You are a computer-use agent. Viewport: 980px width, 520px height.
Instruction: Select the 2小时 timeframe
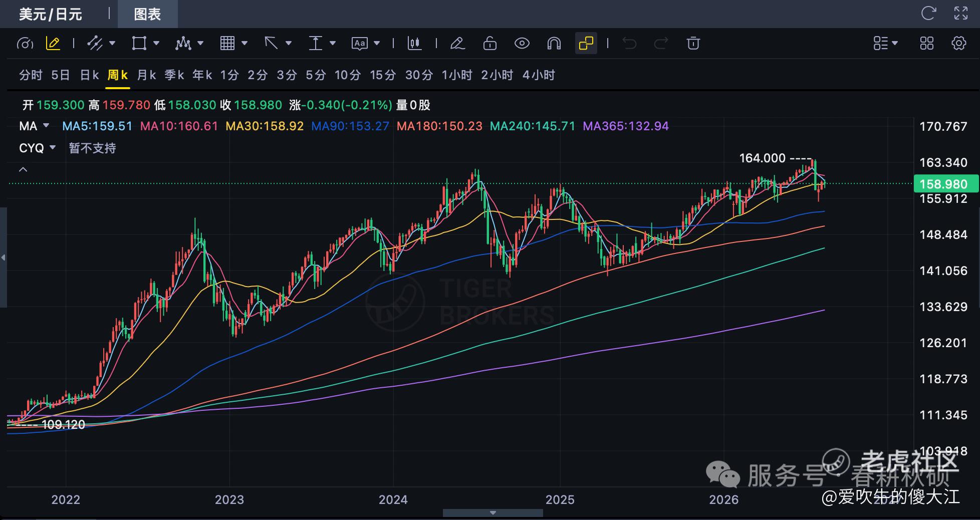(x=497, y=75)
